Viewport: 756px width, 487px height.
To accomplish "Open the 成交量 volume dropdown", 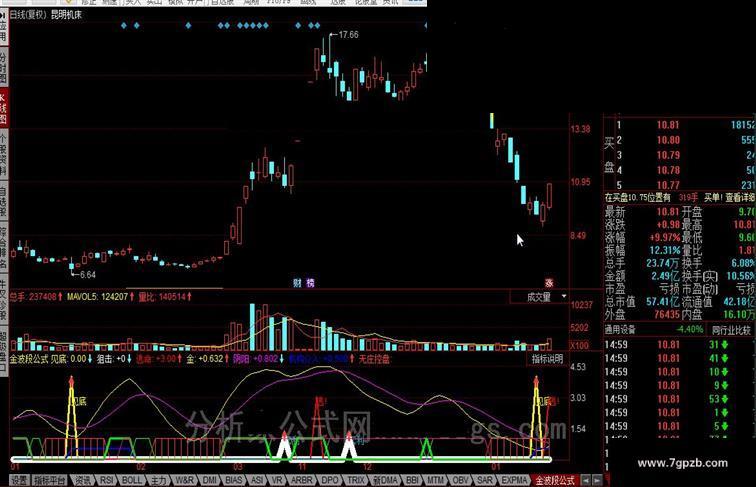I will tap(539, 297).
